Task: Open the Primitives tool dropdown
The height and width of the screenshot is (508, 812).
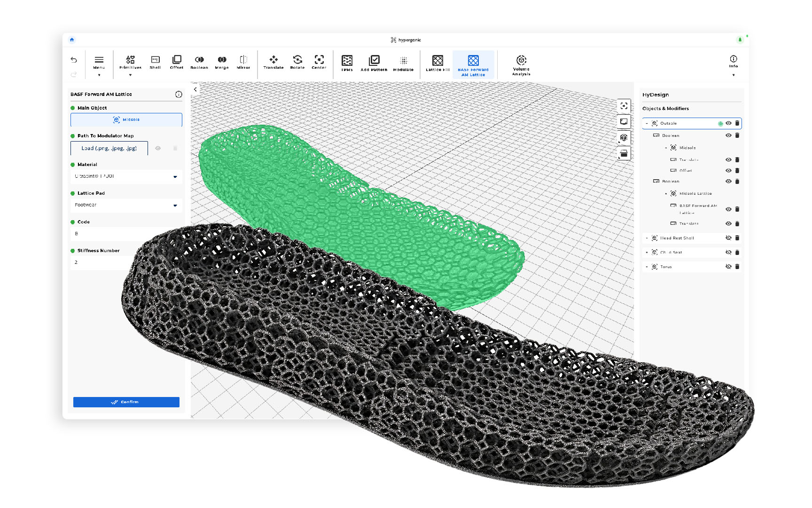Action: pos(130,65)
